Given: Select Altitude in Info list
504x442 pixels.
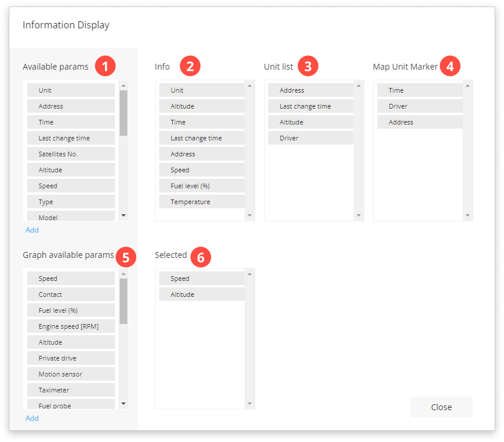Looking at the screenshot, I should tap(202, 106).
